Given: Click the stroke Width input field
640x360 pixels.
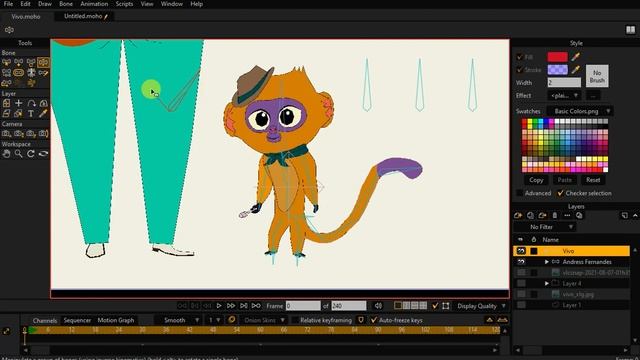Looking at the screenshot, I should click(564, 82).
